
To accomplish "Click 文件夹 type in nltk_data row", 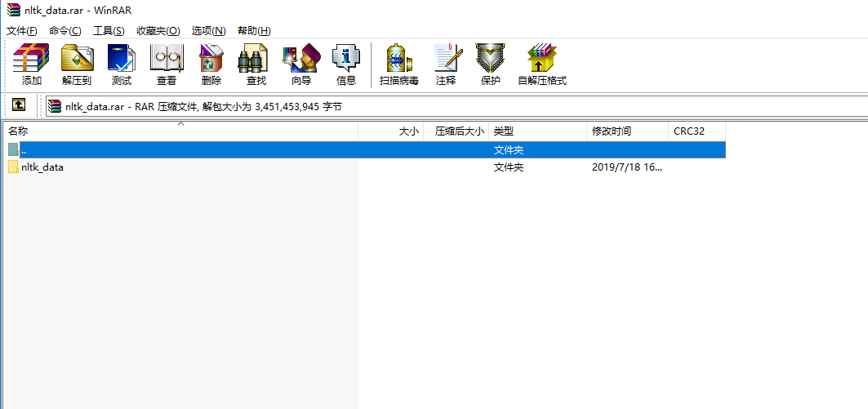I will pos(509,167).
